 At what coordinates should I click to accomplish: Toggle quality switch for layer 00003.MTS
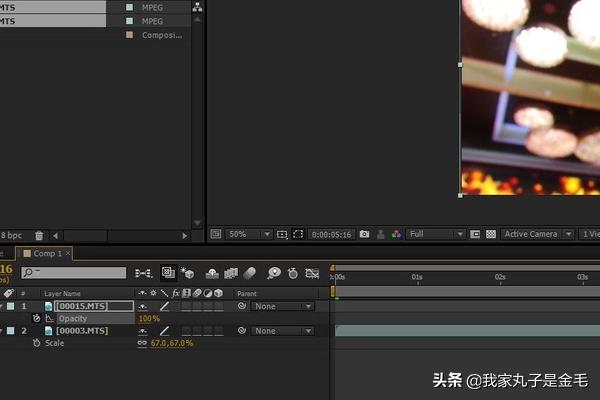point(164,331)
